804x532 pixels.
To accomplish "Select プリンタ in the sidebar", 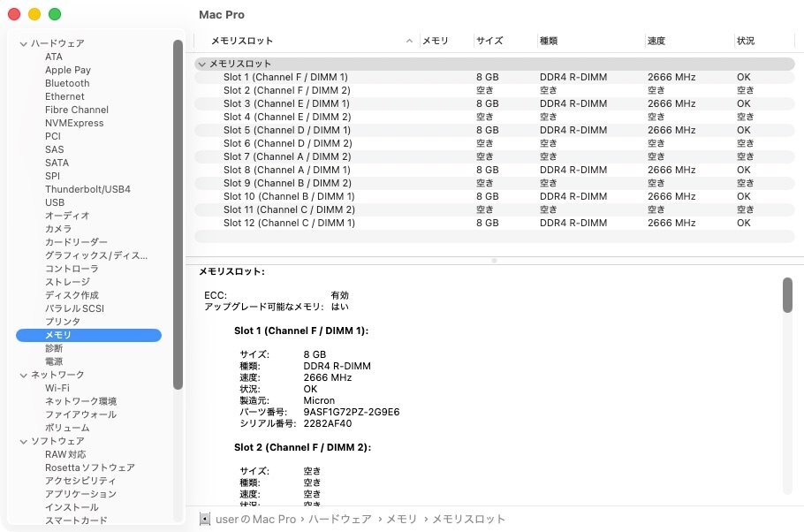I will click(x=63, y=322).
